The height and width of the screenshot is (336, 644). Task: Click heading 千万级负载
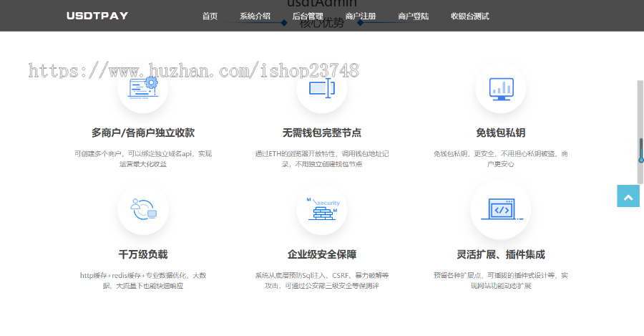click(x=143, y=254)
